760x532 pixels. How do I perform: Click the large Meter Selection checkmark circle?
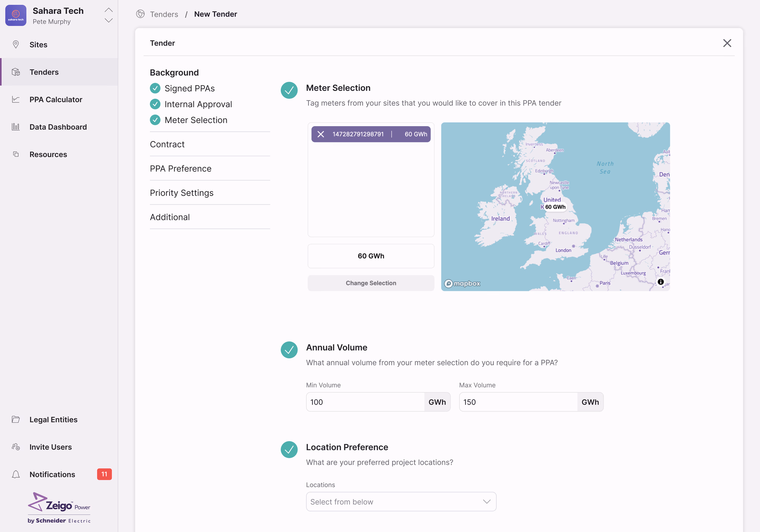[x=289, y=90]
